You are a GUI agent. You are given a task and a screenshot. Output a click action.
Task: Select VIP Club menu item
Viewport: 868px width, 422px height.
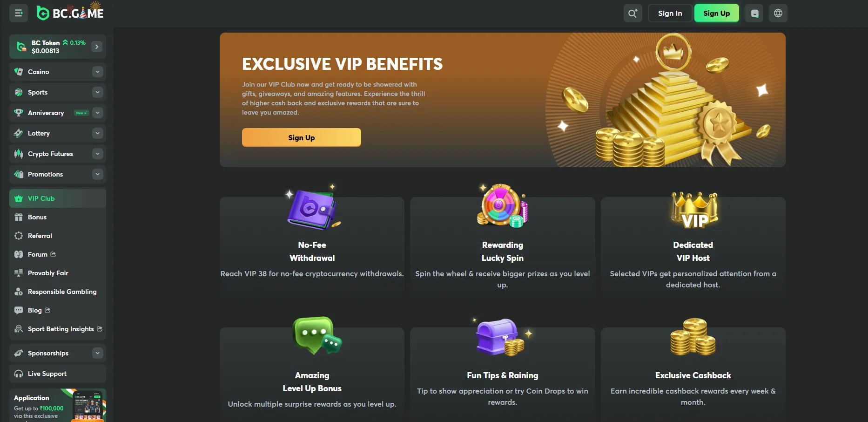click(x=41, y=198)
